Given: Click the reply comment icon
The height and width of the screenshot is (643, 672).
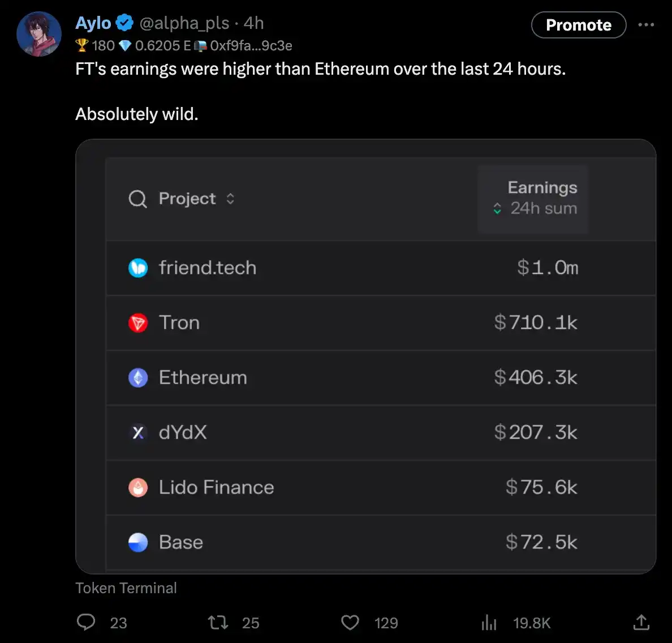Looking at the screenshot, I should (86, 622).
